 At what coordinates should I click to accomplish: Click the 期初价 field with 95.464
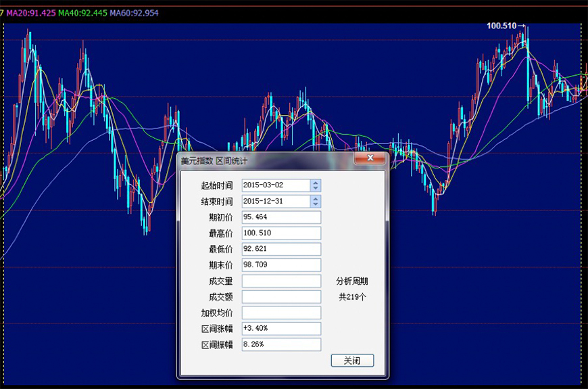pos(281,217)
